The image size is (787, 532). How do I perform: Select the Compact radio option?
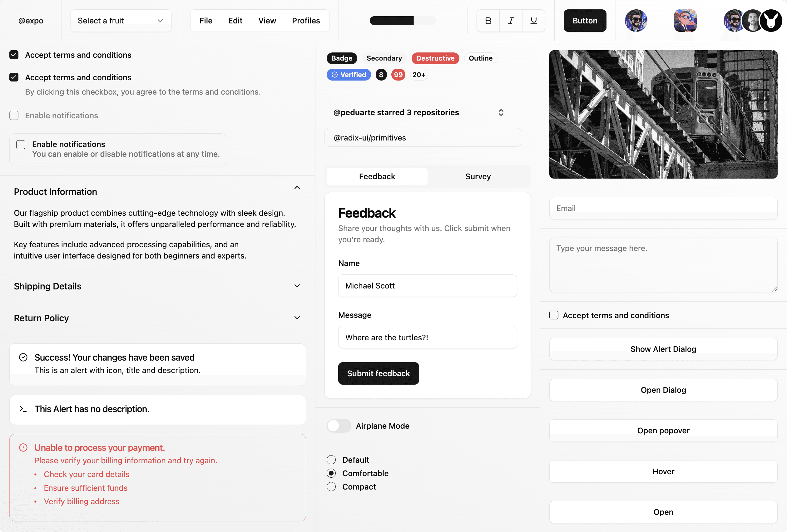331,487
